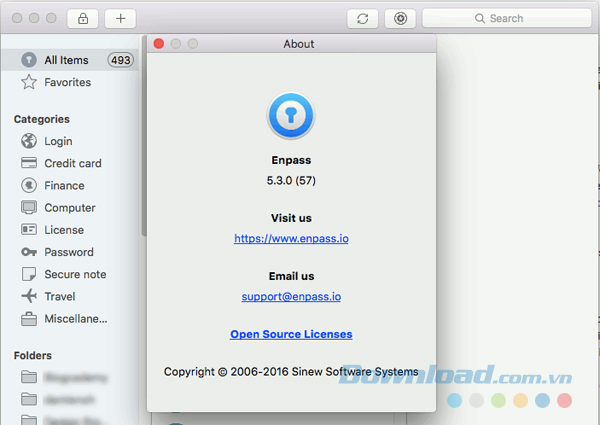600x425 pixels.
Task: Click the License card icon
Action: 29,230
